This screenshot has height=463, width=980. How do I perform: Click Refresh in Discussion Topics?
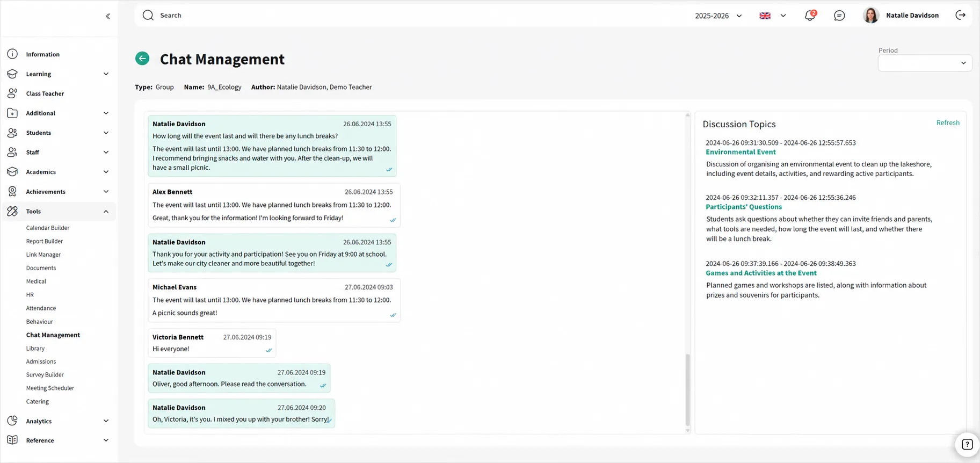948,123
